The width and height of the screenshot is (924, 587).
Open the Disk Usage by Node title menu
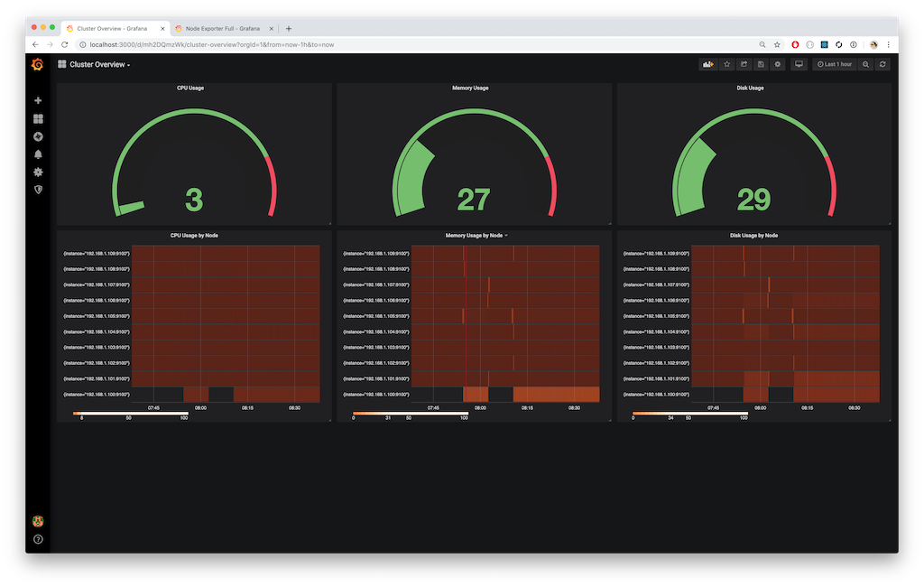[753, 236]
